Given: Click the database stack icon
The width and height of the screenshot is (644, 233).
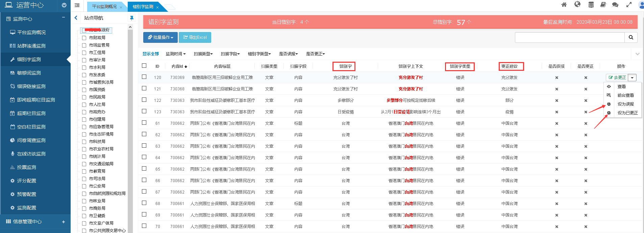Looking at the screenshot, I should pyautogui.click(x=591, y=5).
